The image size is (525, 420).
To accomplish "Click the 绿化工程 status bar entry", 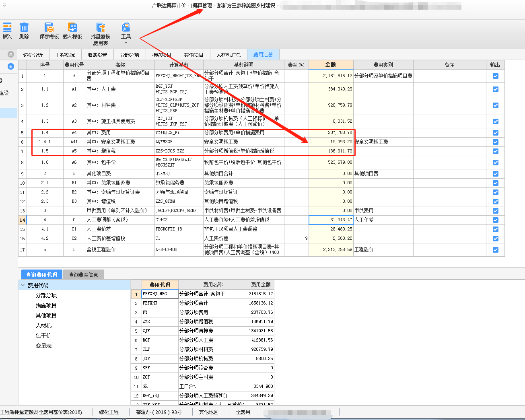I will click(109, 412).
